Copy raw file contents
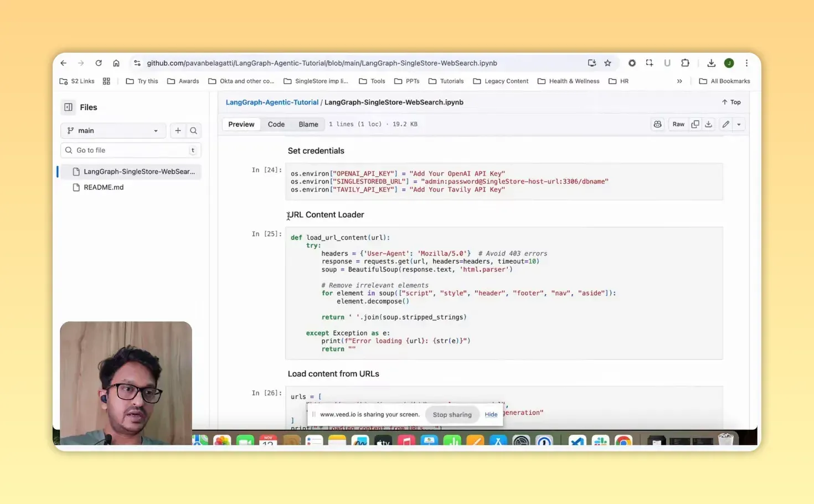 (x=695, y=125)
